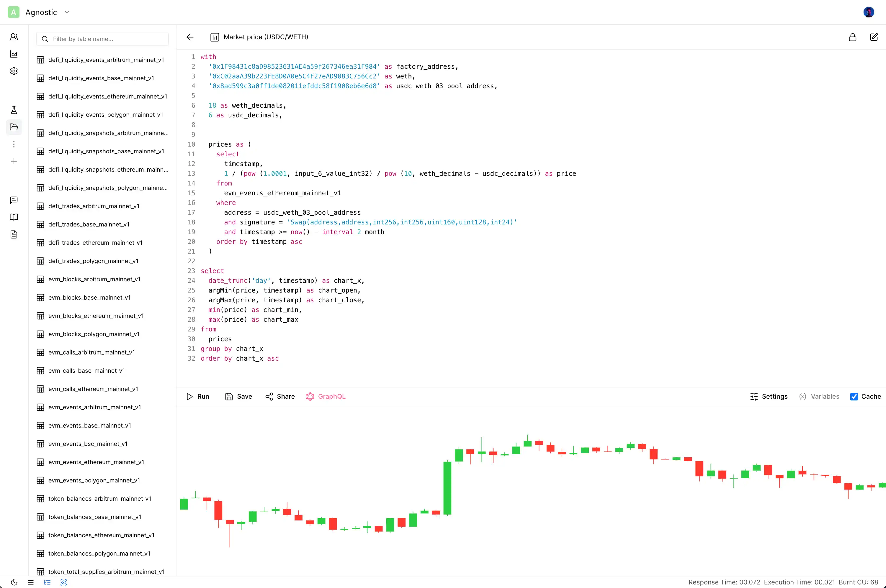The image size is (886, 588).
Task: Open the chart icon in left sidebar
Action: 14,54
